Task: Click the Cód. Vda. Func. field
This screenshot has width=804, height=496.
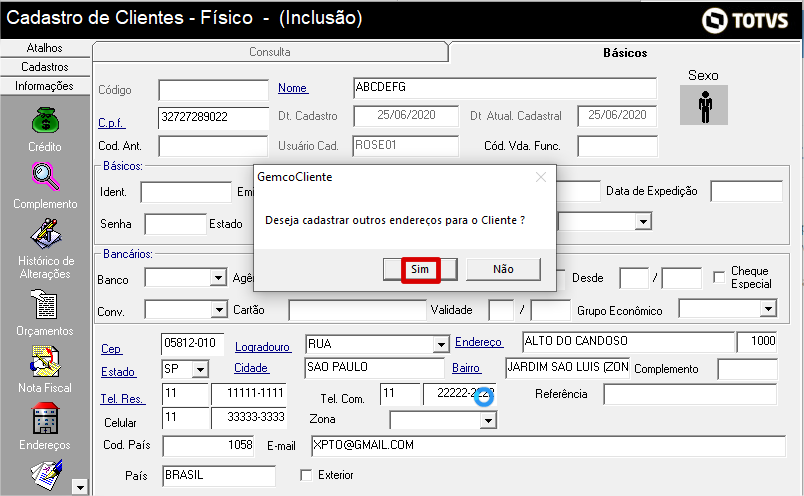Action: tap(617, 146)
